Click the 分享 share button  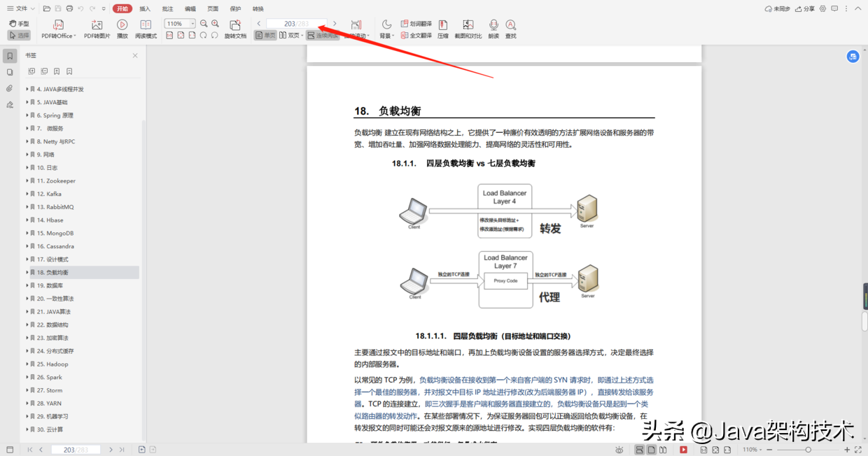(x=805, y=8)
